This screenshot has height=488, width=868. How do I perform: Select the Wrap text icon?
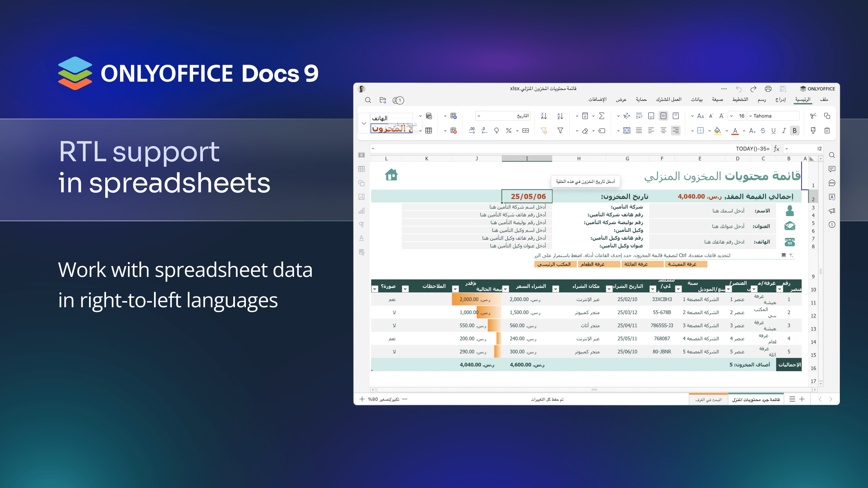click(x=639, y=116)
